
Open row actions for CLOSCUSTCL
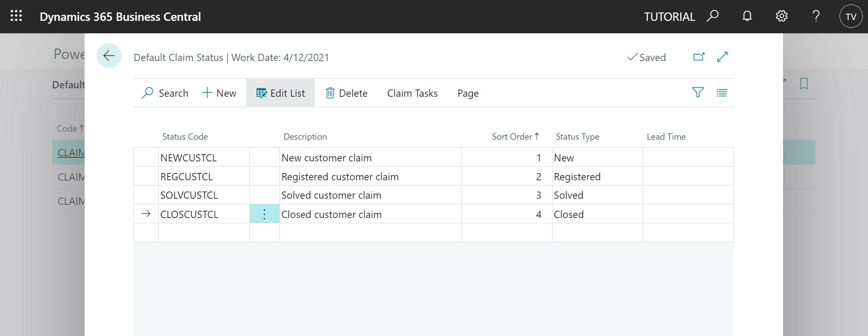[x=264, y=214]
